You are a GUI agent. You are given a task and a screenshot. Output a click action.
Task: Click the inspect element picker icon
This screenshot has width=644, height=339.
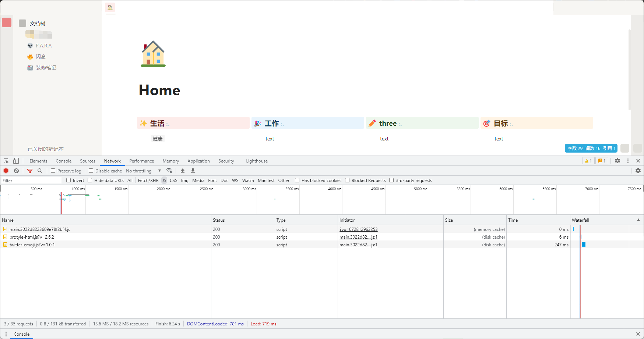pyautogui.click(x=6, y=161)
